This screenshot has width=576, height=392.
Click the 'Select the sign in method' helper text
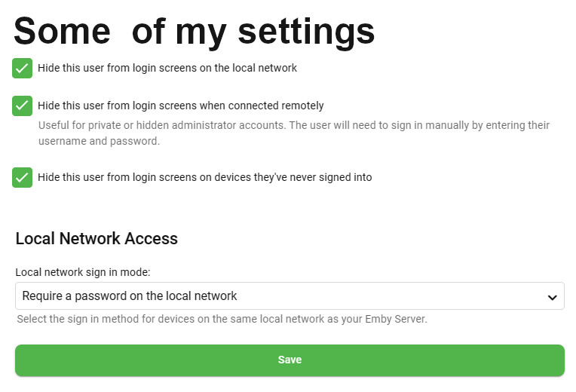click(x=222, y=320)
